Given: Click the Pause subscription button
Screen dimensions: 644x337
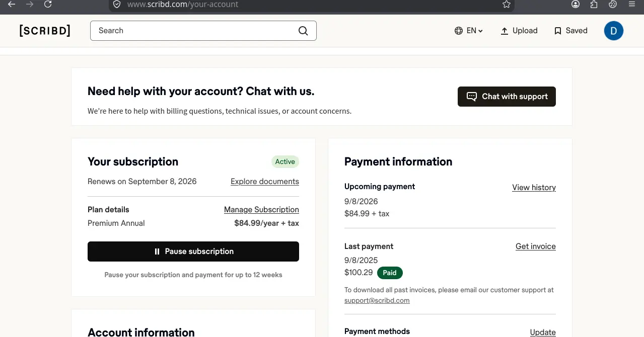Looking at the screenshot, I should point(193,251).
